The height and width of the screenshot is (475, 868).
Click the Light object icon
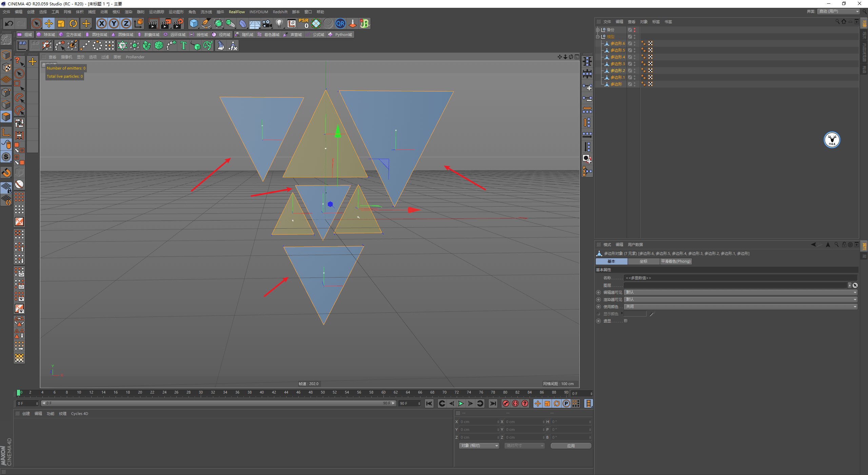coord(279,23)
